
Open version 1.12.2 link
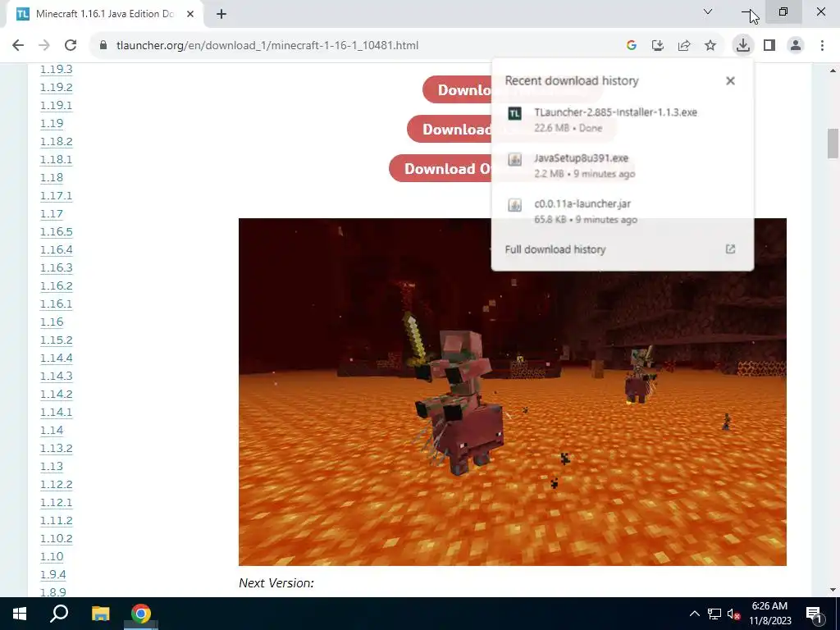click(57, 484)
